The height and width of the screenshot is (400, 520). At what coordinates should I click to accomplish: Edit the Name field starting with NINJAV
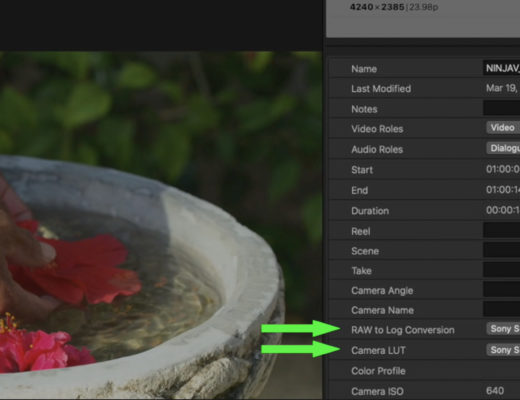click(502, 68)
